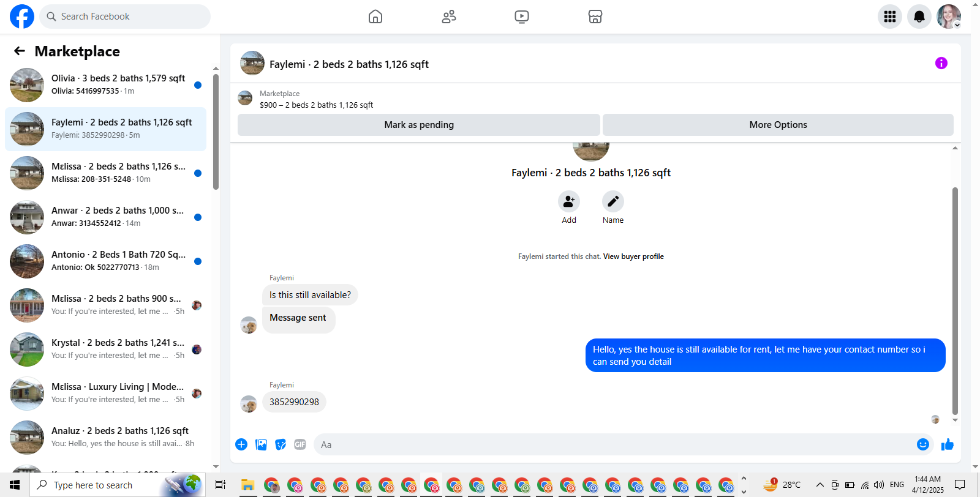Open the Video tab icon
This screenshot has height=497, width=980.
pos(522,17)
